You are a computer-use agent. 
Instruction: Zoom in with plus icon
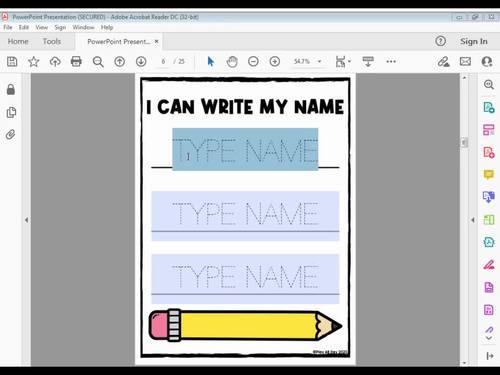275,62
